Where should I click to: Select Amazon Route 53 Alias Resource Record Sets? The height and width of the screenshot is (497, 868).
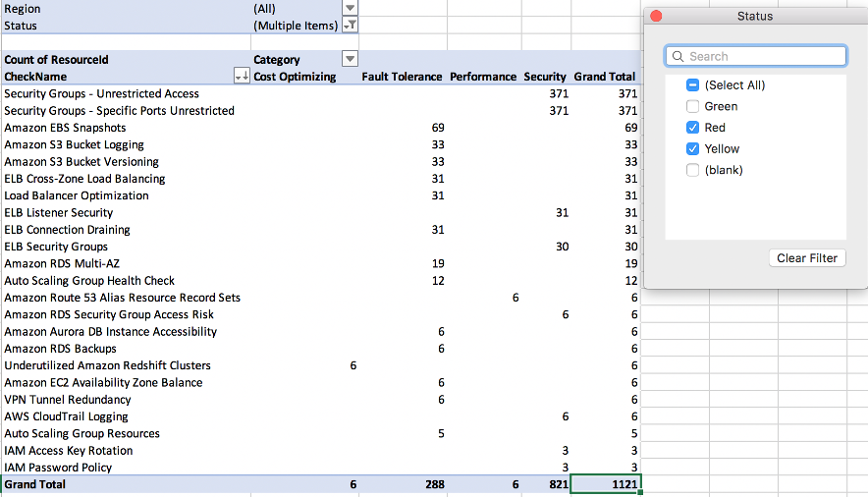click(123, 298)
